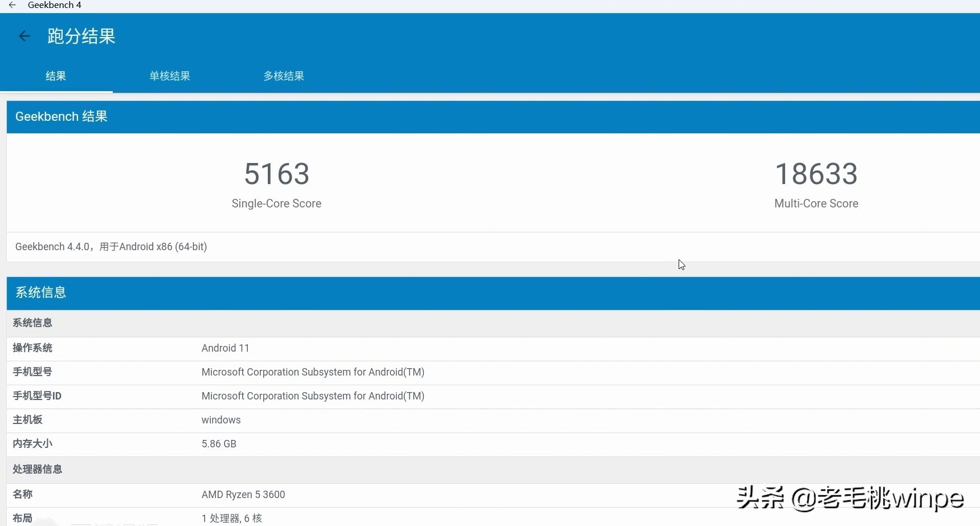
Task: Click the window title bar back arrow
Action: click(12, 5)
